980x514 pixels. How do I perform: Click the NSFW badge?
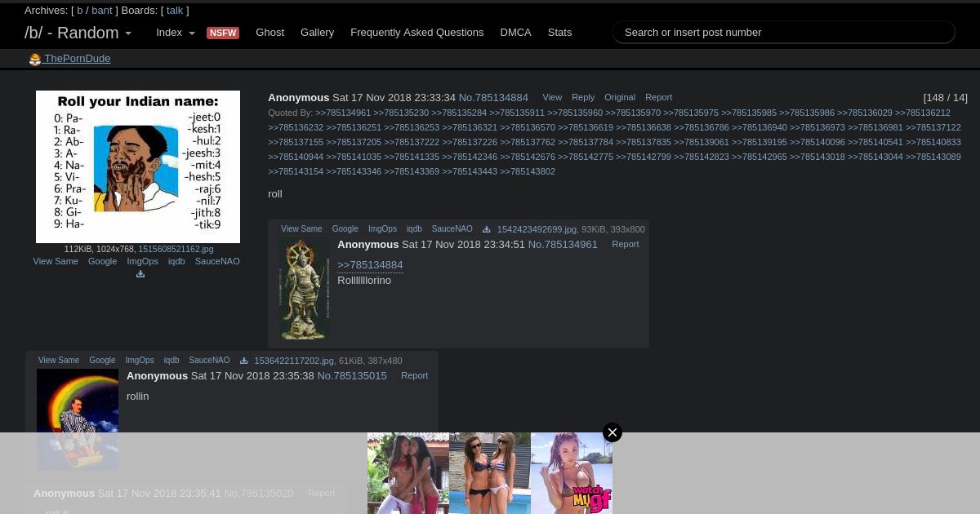[x=223, y=33]
